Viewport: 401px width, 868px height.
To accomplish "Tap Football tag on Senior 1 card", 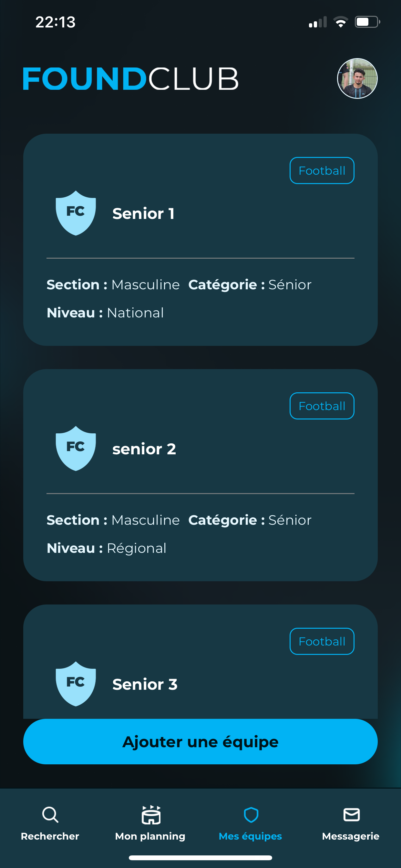I will click(322, 170).
